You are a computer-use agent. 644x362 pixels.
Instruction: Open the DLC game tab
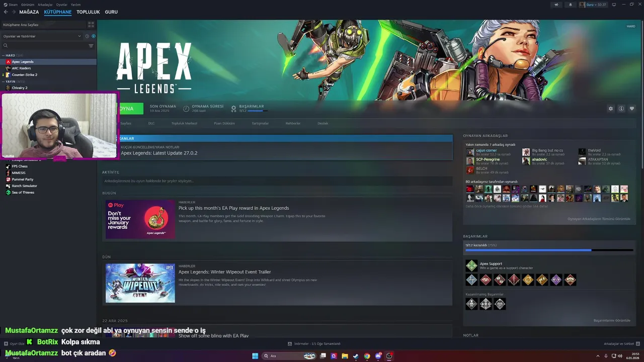(151, 123)
